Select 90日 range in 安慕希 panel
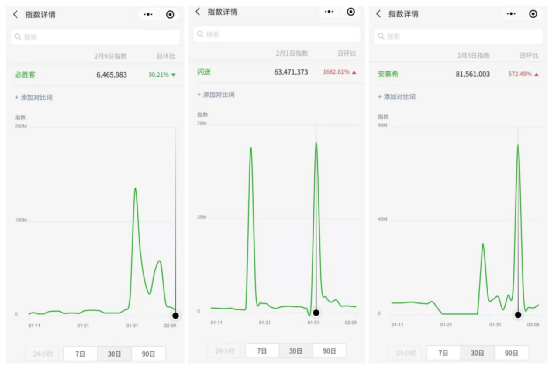This screenshot has height=368, width=553. point(511,353)
